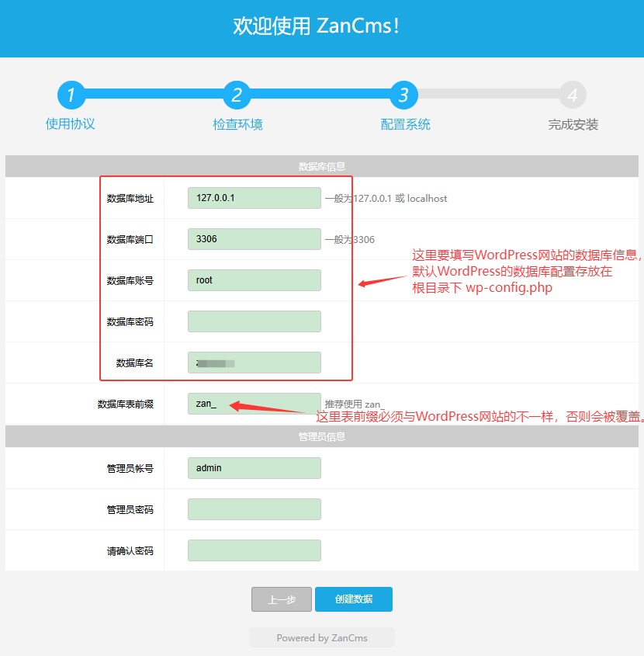
Task: Click the 欢迎使用 ZanCms! title
Action: [316, 26]
